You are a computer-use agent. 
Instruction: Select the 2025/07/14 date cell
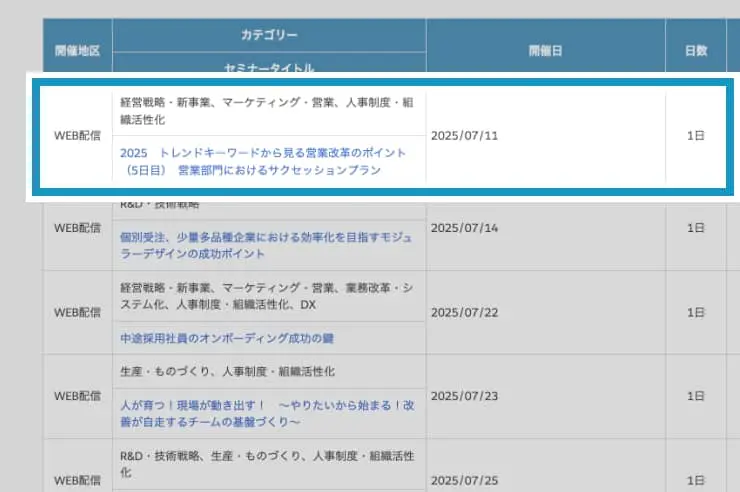click(463, 228)
